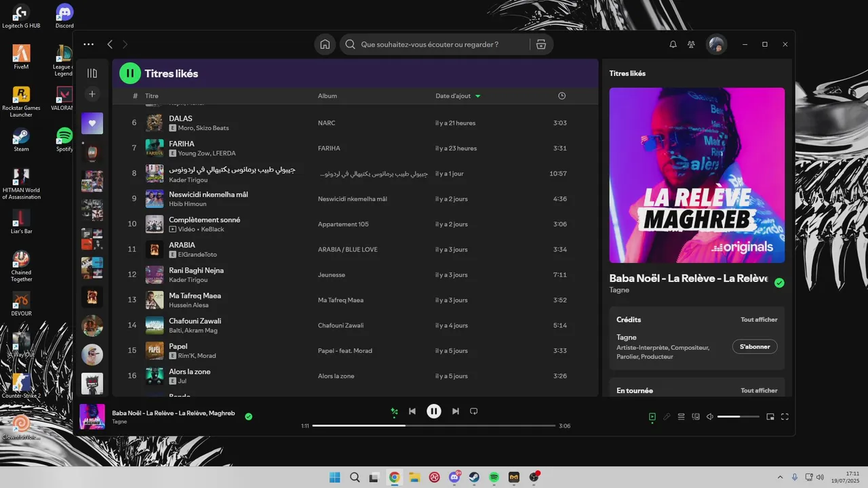Viewport: 868px width, 488px height.
Task: Adjust the volume slider
Action: (x=738, y=417)
